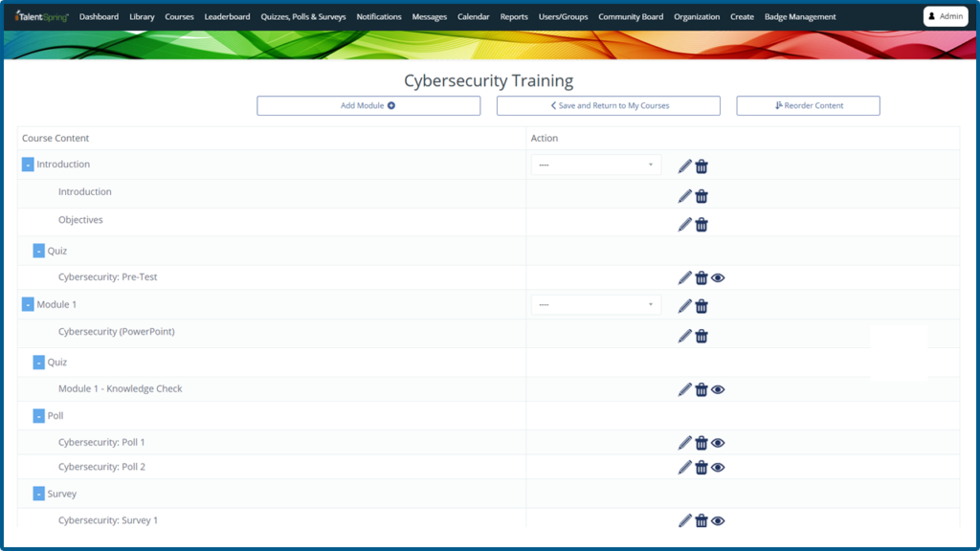The image size is (980, 551).
Task: Go to Badge Management in navigation bar
Action: [x=799, y=17]
